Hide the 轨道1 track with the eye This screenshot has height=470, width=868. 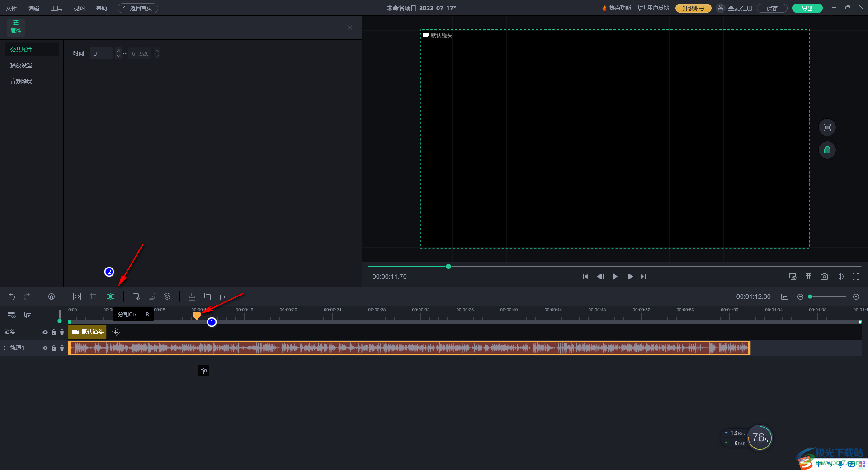point(45,348)
